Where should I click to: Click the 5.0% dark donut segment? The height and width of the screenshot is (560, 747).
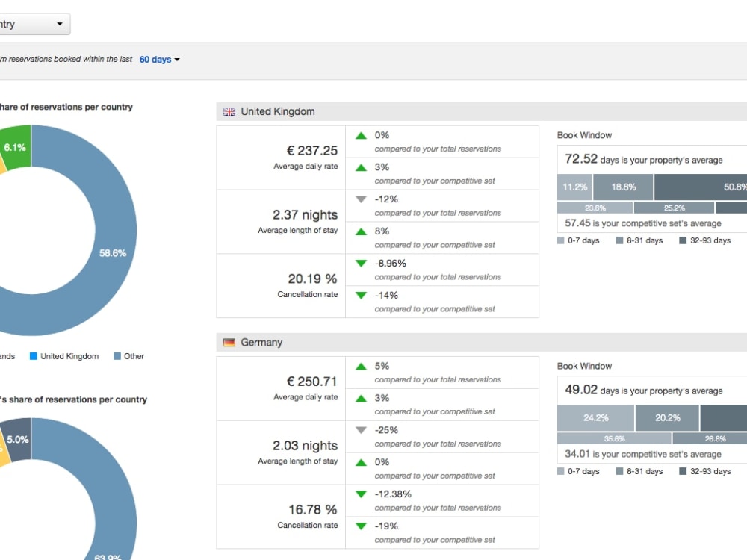[x=19, y=440]
